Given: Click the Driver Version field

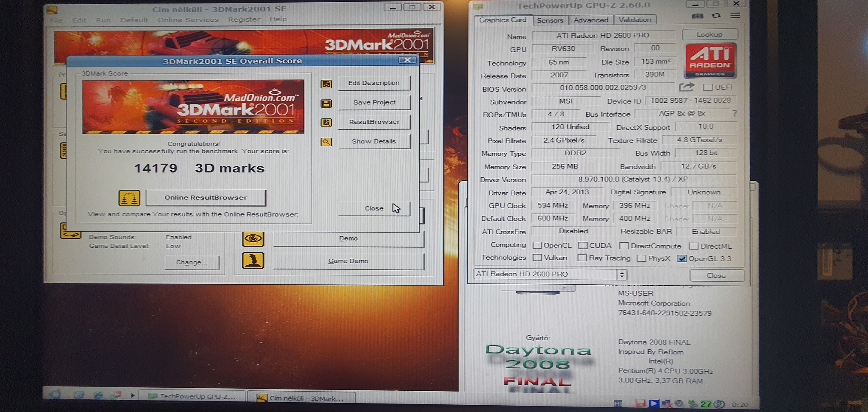Looking at the screenshot, I should coord(634,179).
